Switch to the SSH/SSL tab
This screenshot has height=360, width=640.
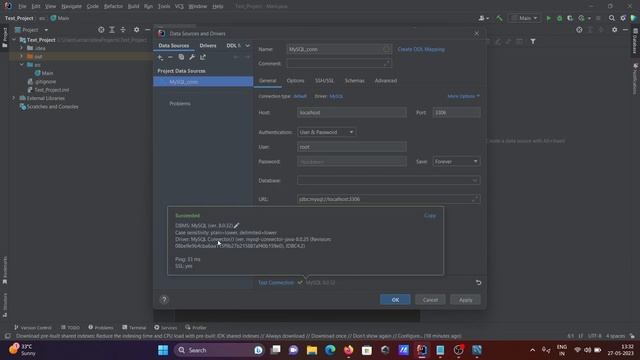click(x=324, y=81)
